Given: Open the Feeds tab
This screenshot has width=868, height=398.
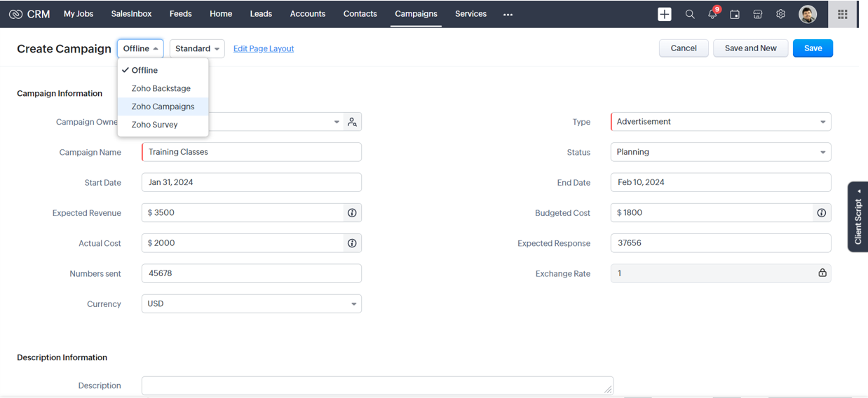Looking at the screenshot, I should 180,14.
